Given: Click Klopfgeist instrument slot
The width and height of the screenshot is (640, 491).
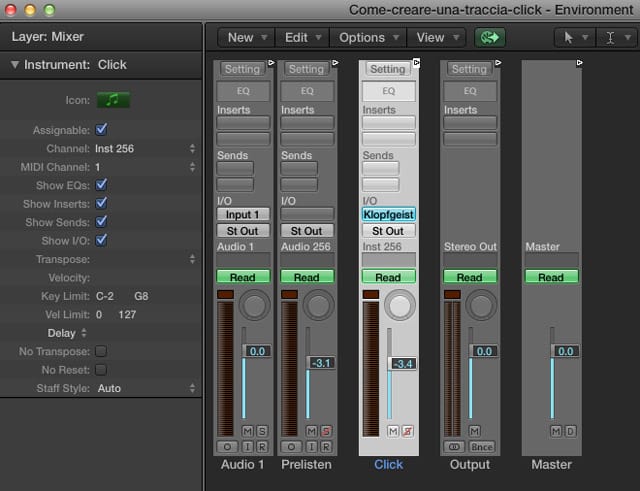Looking at the screenshot, I should pyautogui.click(x=389, y=214).
